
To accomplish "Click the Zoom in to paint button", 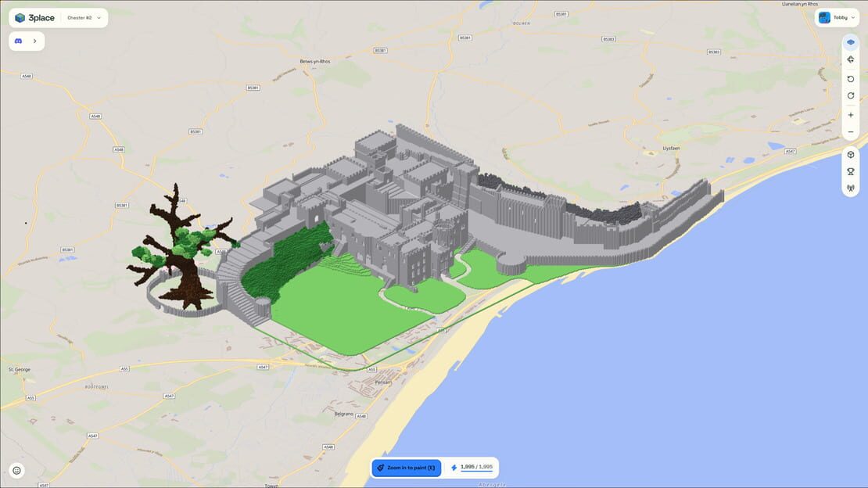I will pos(407,468).
